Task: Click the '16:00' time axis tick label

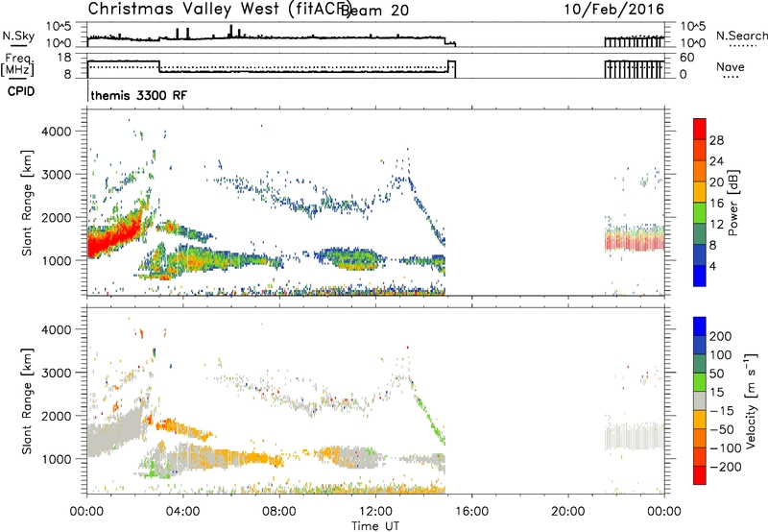Action: coord(471,512)
